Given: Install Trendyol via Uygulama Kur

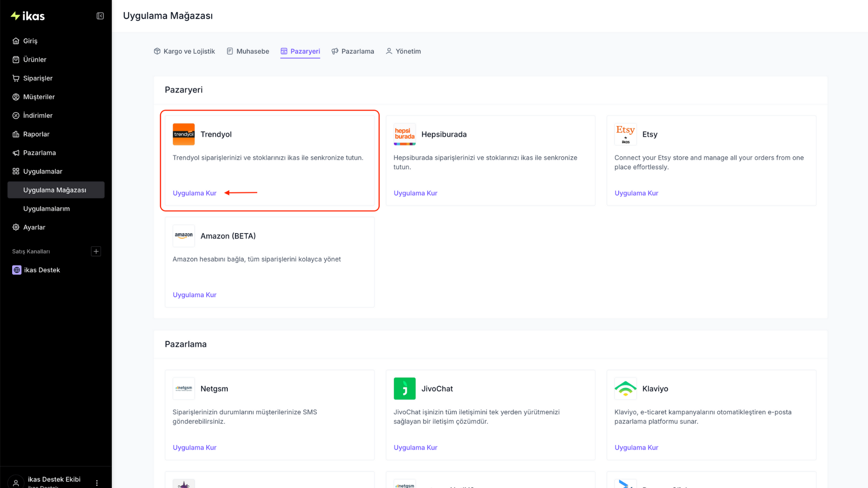Looking at the screenshot, I should click(x=194, y=193).
